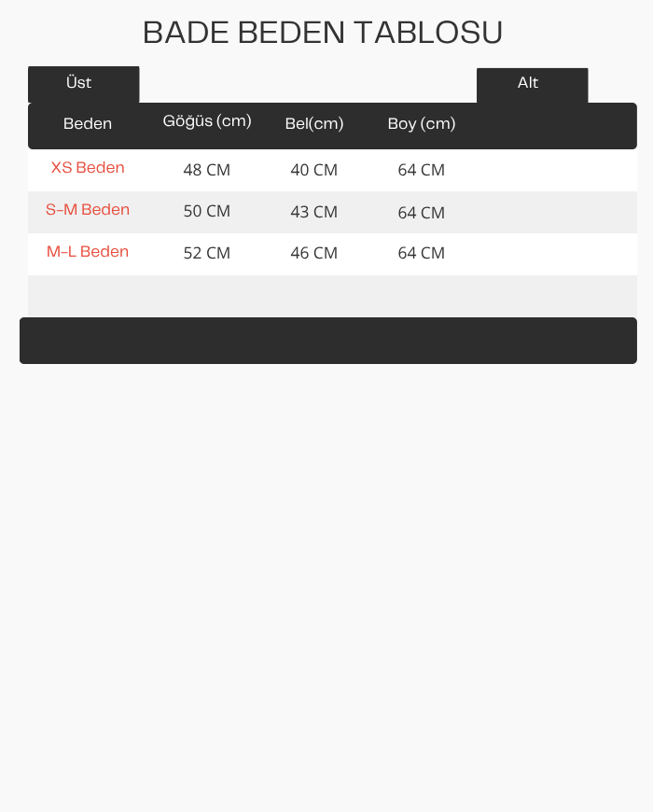Click the 50 CM chest value
The height and width of the screenshot is (812, 653).
(207, 211)
